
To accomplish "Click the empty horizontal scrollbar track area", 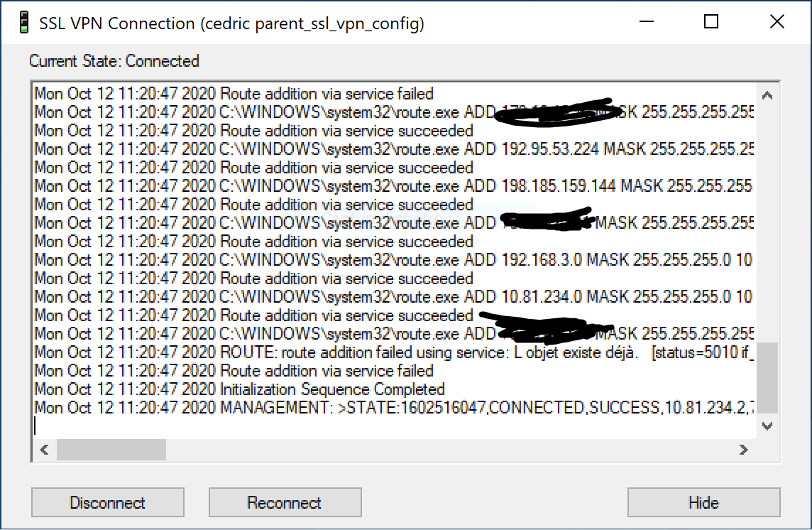I will [x=449, y=450].
